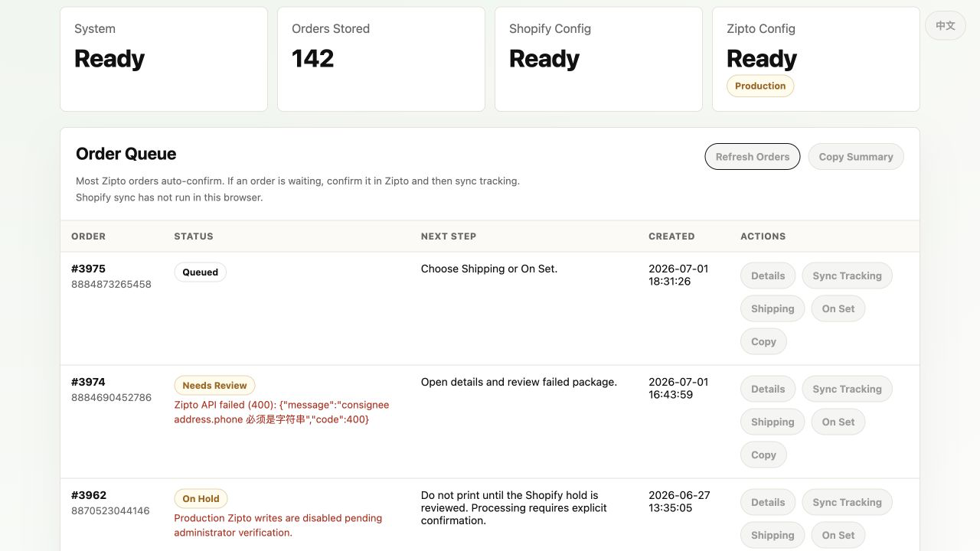Screen dimensions: 980x551
Task: Click the Queued status badge
Action: [200, 272]
